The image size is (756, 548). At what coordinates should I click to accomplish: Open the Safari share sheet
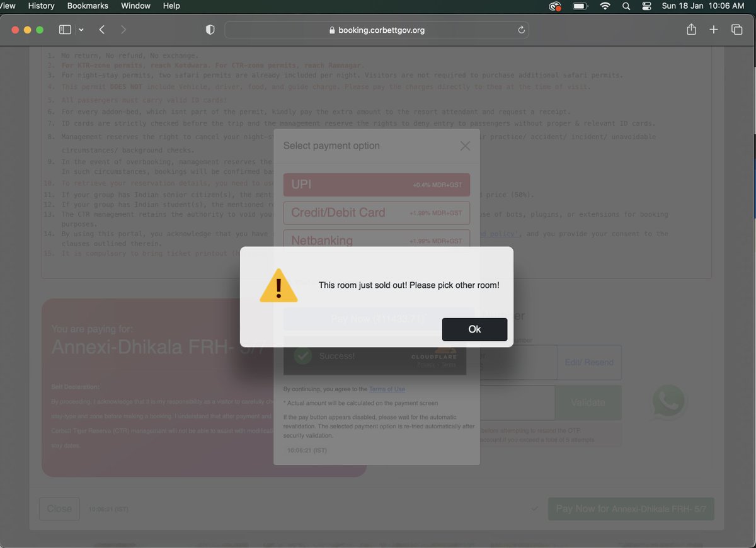691,30
